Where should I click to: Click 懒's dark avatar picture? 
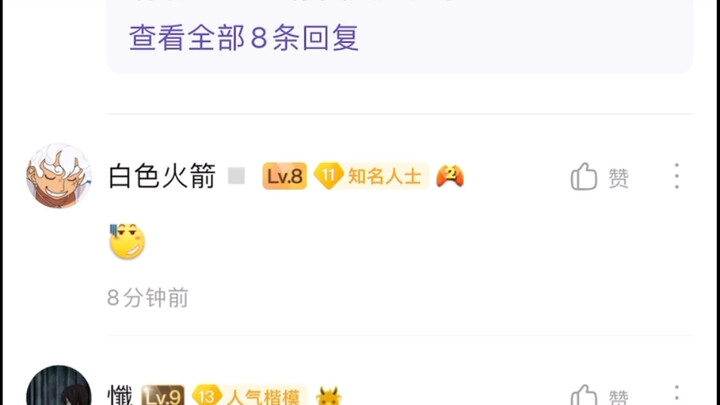pos(59,386)
